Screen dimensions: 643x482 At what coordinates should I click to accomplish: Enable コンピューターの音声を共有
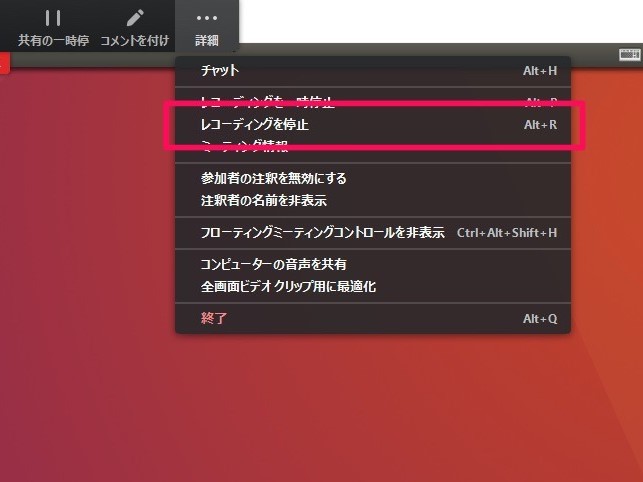[x=373, y=264]
